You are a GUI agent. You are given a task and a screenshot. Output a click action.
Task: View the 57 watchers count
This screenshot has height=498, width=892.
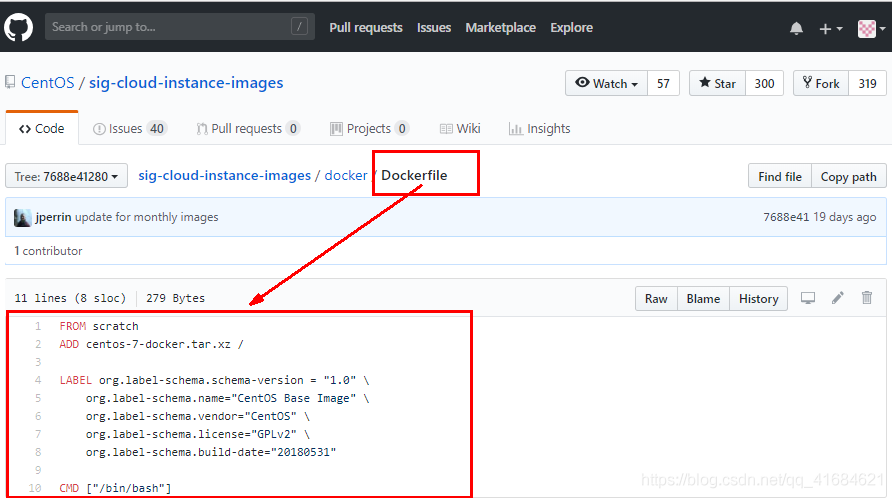(x=663, y=83)
